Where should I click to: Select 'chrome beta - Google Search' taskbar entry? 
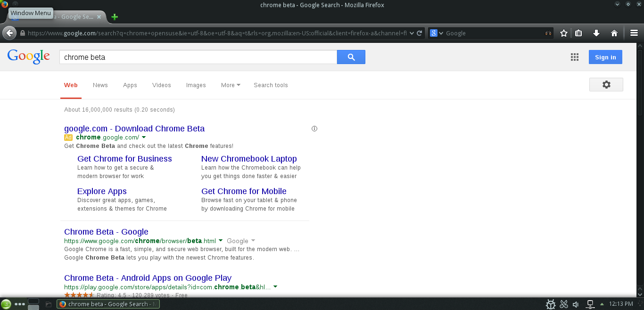tap(108, 304)
